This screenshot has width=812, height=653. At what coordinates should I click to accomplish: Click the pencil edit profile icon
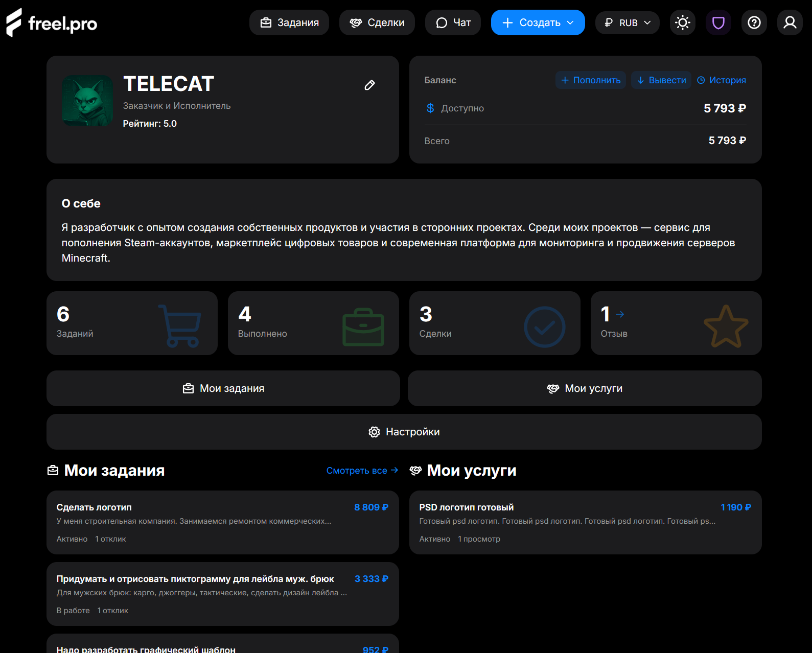(x=369, y=85)
